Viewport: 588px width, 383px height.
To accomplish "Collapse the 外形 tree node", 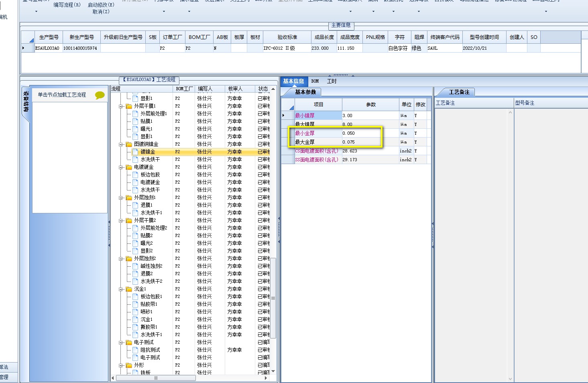I will [x=121, y=365].
